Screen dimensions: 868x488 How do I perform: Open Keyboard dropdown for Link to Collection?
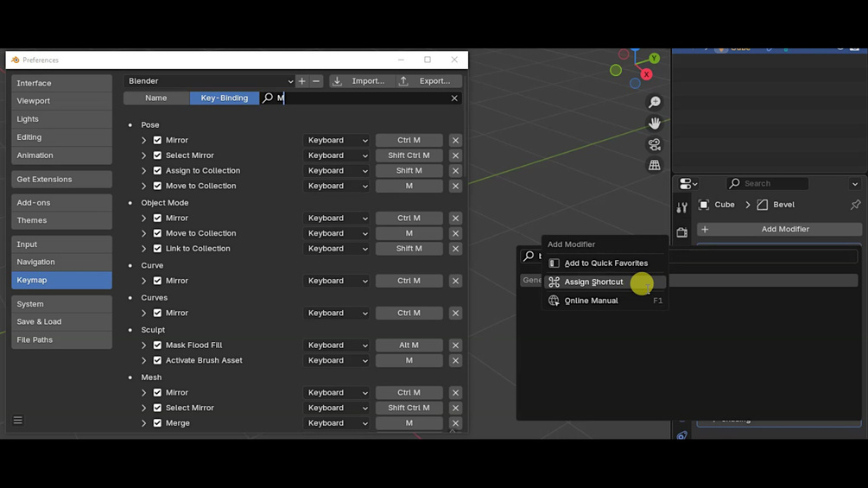pos(337,249)
